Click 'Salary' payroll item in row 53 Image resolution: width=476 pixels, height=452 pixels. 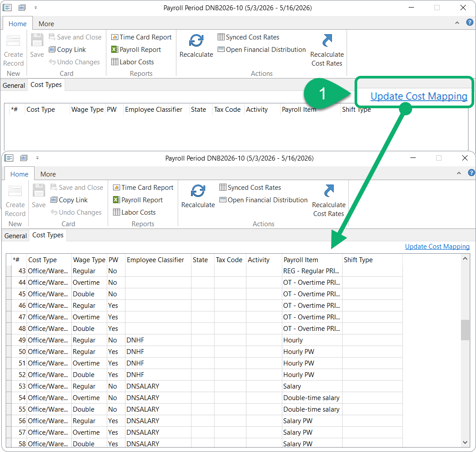[312, 386]
